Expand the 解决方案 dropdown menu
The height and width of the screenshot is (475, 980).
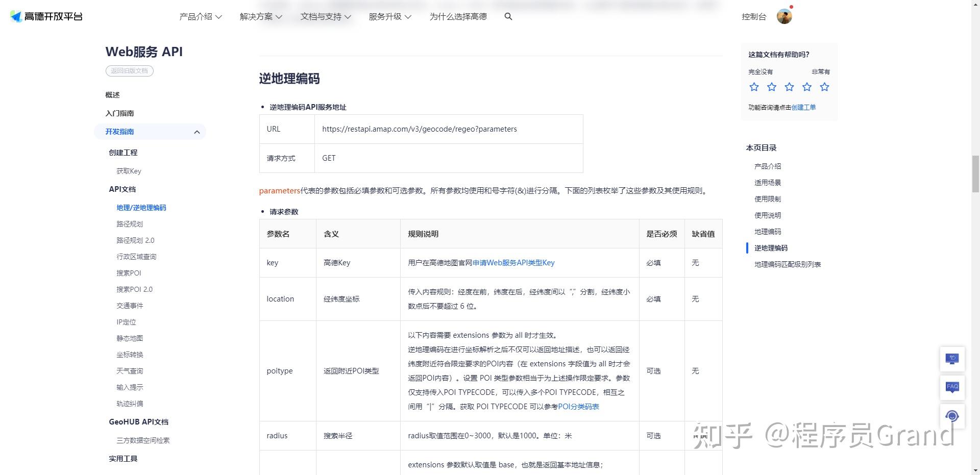pyautogui.click(x=261, y=16)
